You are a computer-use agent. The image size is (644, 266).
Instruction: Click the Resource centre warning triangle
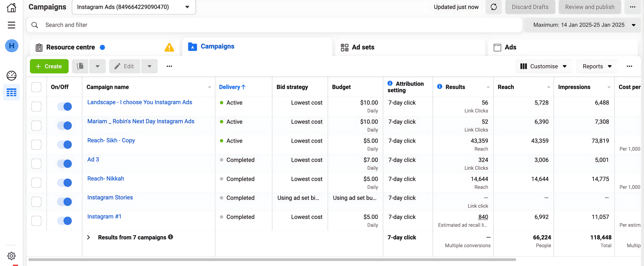[169, 47]
